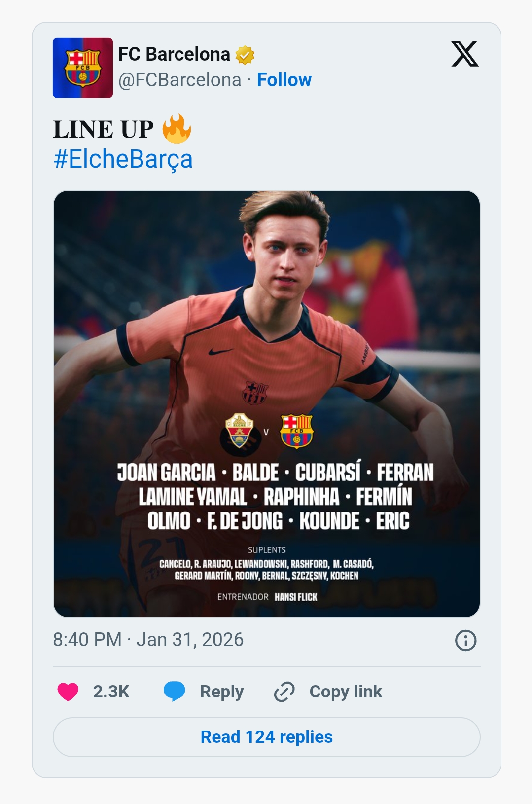Click the X logo icon

tap(464, 54)
